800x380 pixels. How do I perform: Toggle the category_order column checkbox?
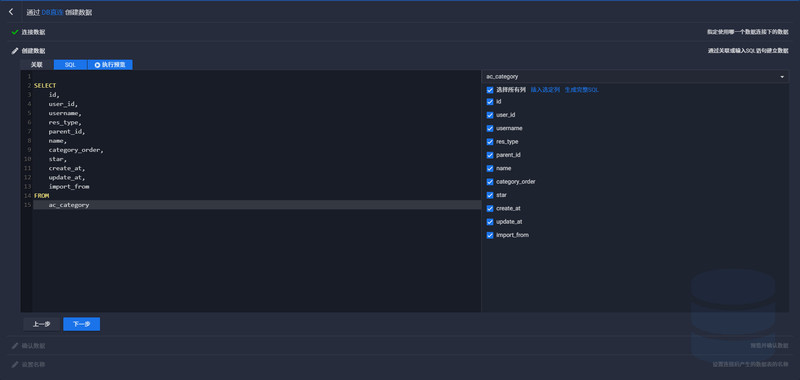(490, 182)
